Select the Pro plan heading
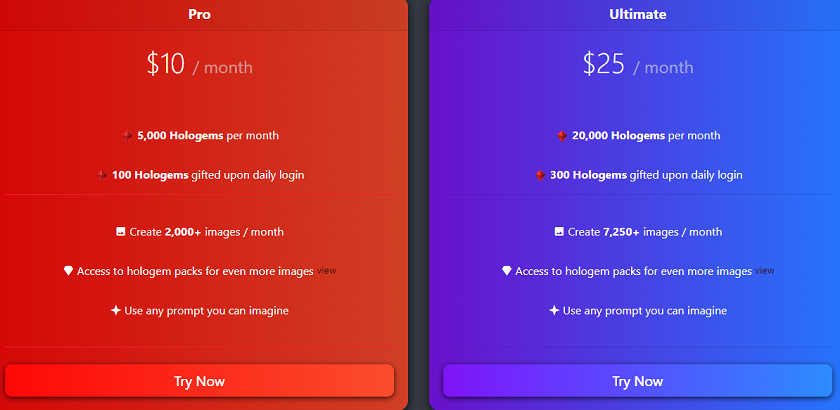The image size is (840, 410). [x=199, y=14]
